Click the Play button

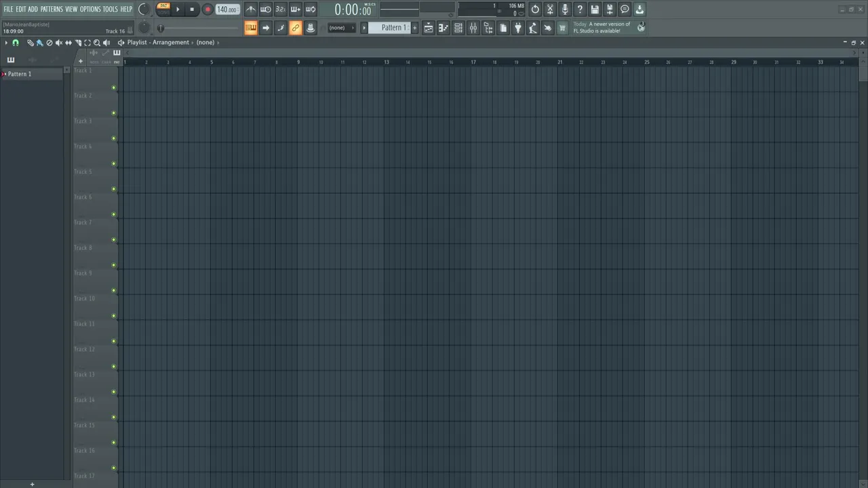pos(178,9)
